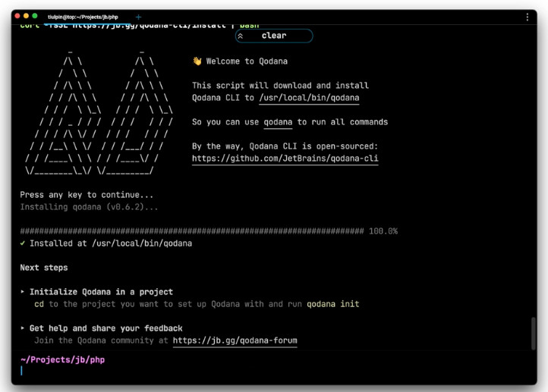This screenshot has width=548, height=392.
Task: Jump to the clear command block
Action: coord(274,36)
